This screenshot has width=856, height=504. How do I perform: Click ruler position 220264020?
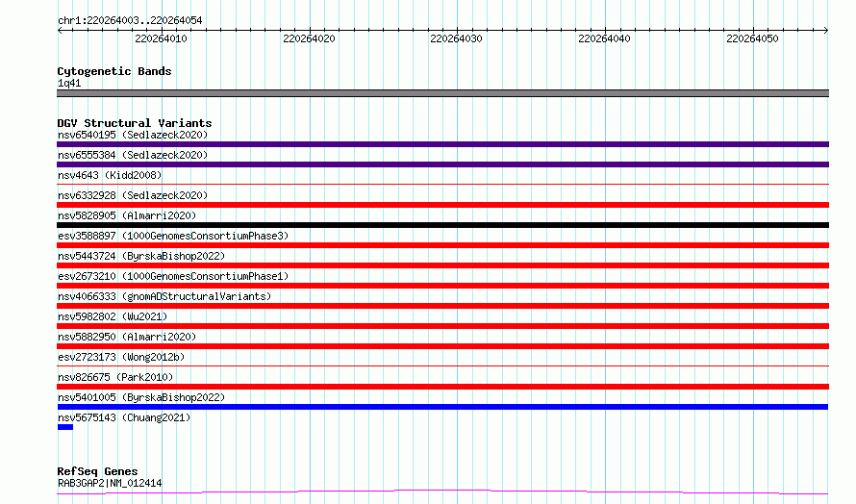[x=309, y=38]
